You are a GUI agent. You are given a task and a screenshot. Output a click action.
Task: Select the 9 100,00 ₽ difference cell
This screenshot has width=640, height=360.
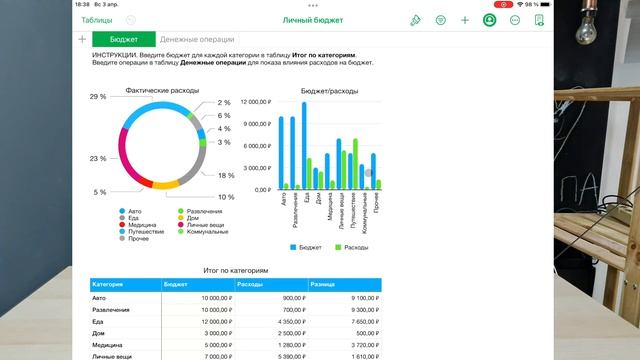click(345, 298)
